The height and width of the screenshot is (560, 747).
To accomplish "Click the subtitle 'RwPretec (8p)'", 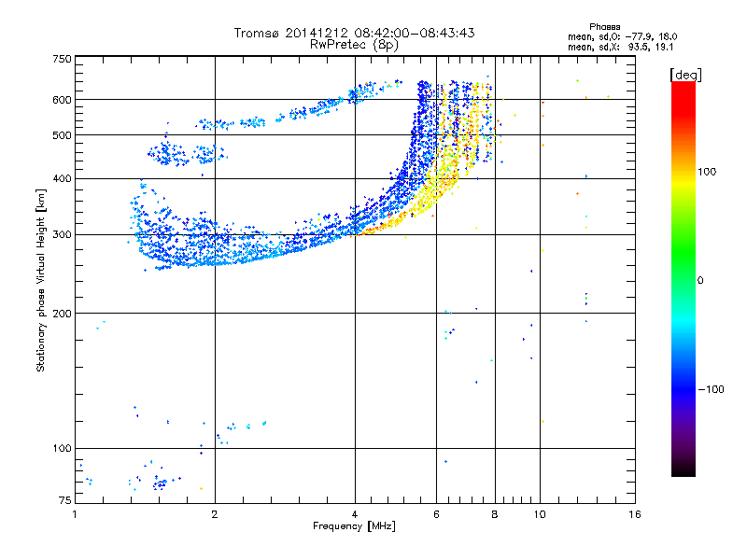I will [354, 45].
